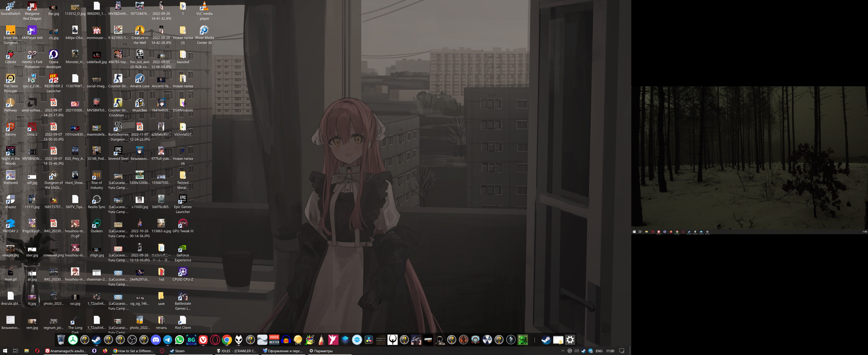This screenshot has width=868, height=355.
Task: Launch OBS Studio from the dock
Action: 132,340
